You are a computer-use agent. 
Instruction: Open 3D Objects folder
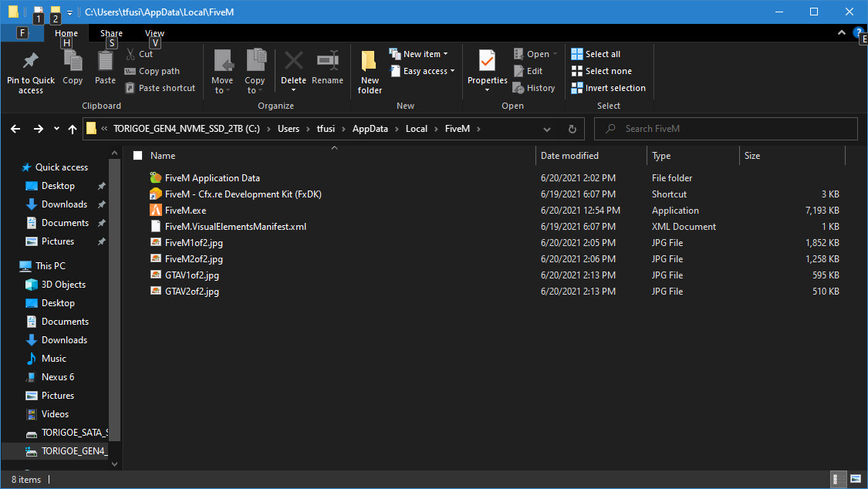tap(63, 285)
